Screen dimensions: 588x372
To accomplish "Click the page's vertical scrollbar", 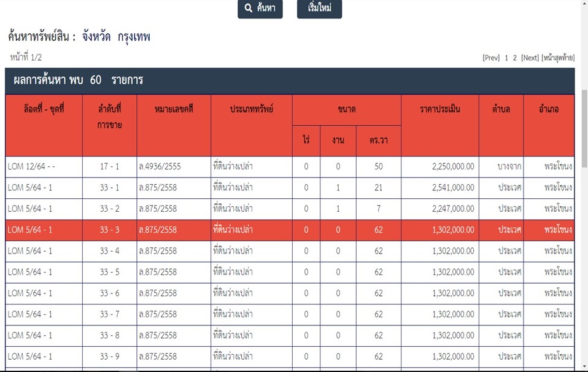I will point(584,184).
